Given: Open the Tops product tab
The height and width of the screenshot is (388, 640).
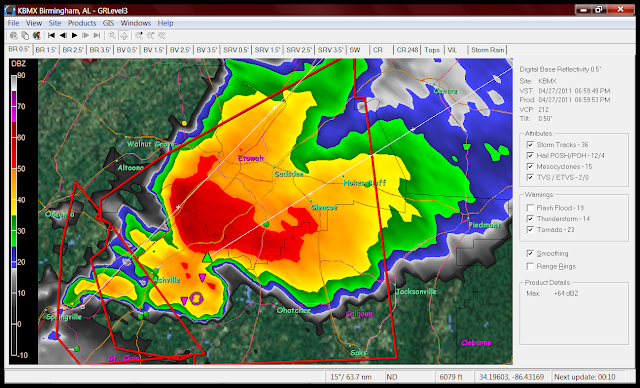Looking at the screenshot, I should 432,50.
